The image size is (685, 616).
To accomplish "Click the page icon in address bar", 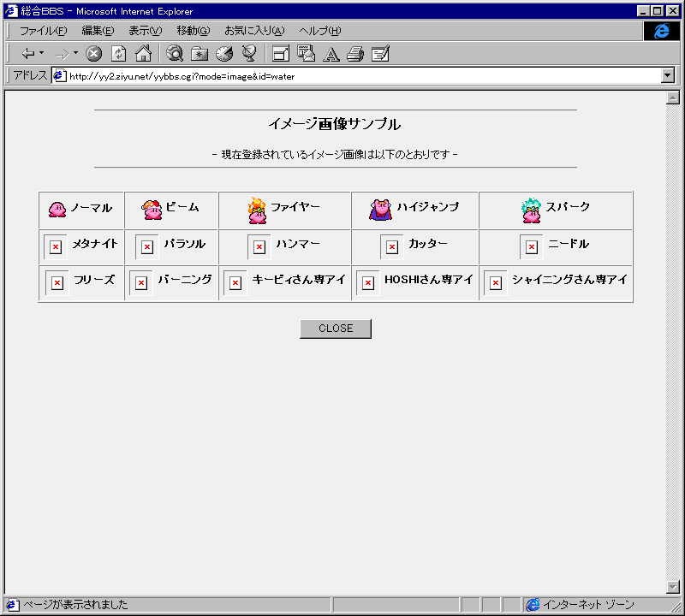I will 60,76.
